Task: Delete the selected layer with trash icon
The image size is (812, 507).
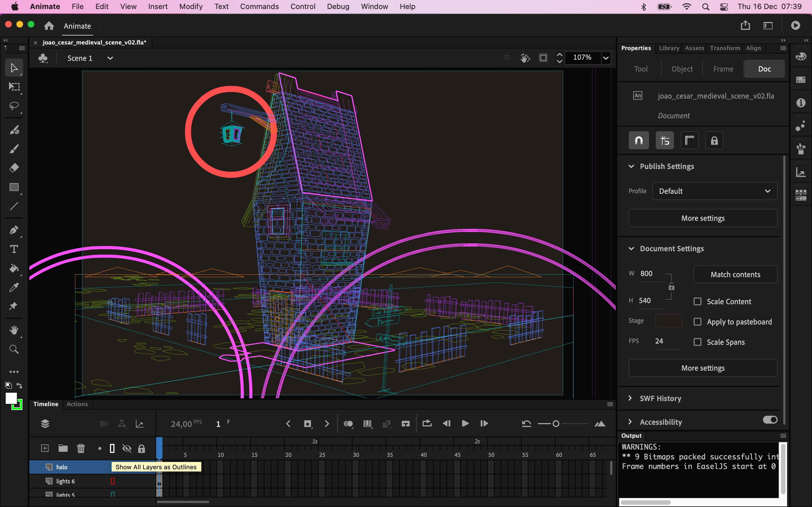Action: tap(81, 448)
